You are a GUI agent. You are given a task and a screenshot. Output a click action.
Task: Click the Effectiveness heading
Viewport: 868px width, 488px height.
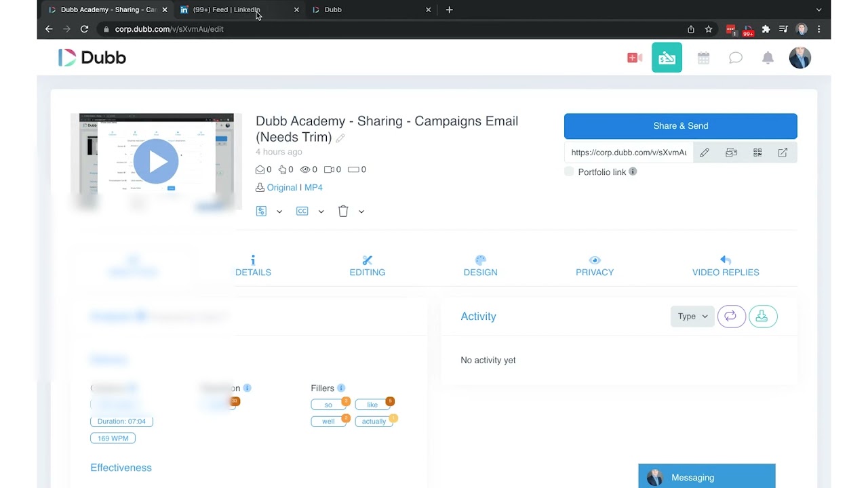click(121, 468)
